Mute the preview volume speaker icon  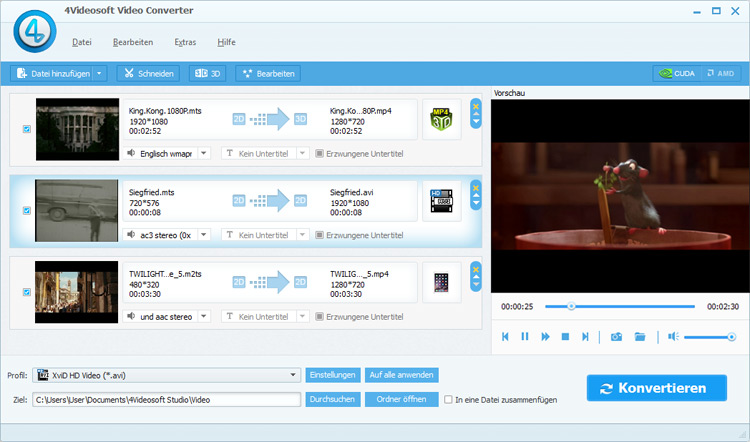point(673,337)
